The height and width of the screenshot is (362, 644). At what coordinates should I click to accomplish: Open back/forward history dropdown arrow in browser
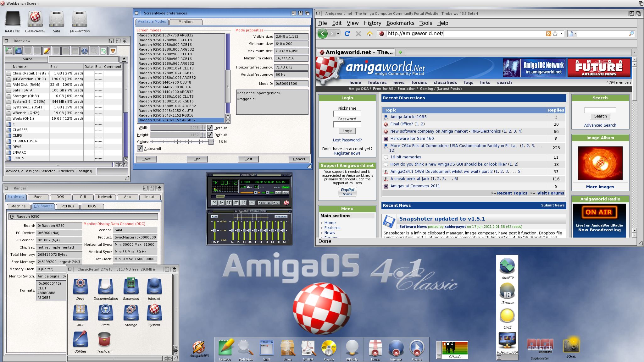(x=338, y=34)
